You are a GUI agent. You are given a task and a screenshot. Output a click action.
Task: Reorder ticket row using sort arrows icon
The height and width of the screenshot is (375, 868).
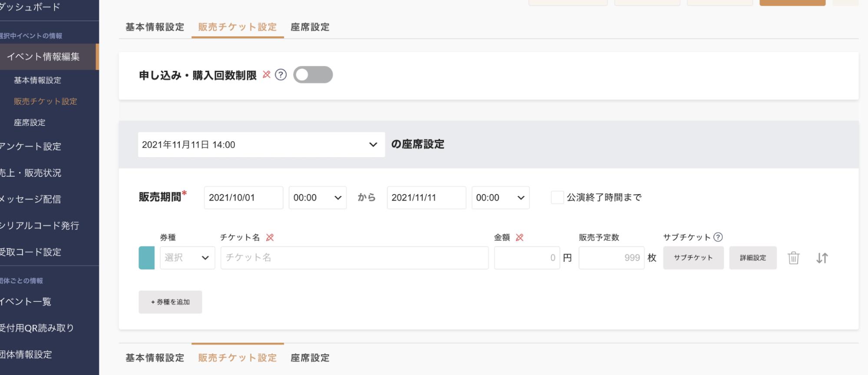(x=822, y=258)
